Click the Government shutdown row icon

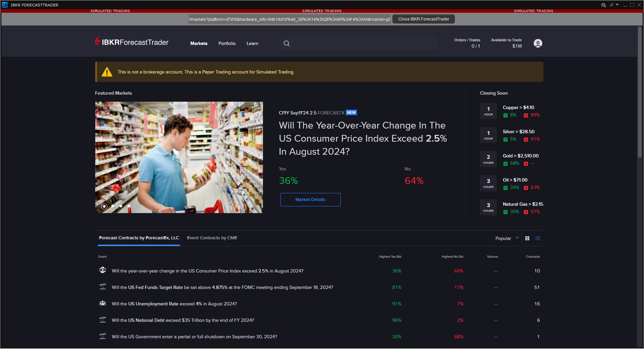click(x=103, y=336)
